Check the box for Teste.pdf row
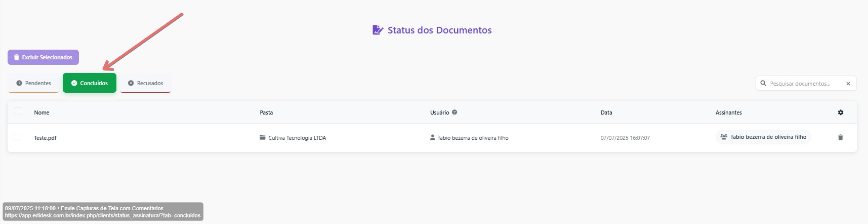 click(x=18, y=137)
